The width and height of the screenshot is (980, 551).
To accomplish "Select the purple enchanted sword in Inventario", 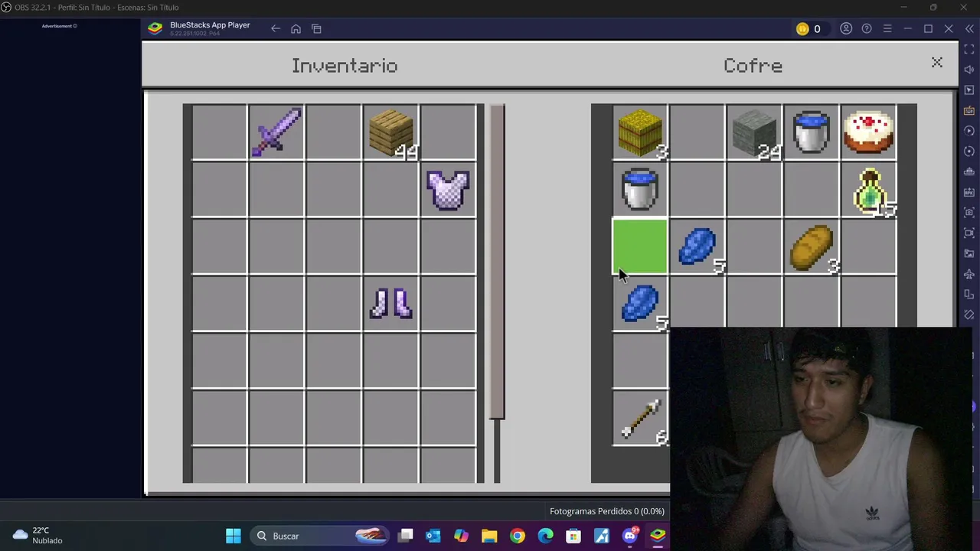I will (276, 132).
